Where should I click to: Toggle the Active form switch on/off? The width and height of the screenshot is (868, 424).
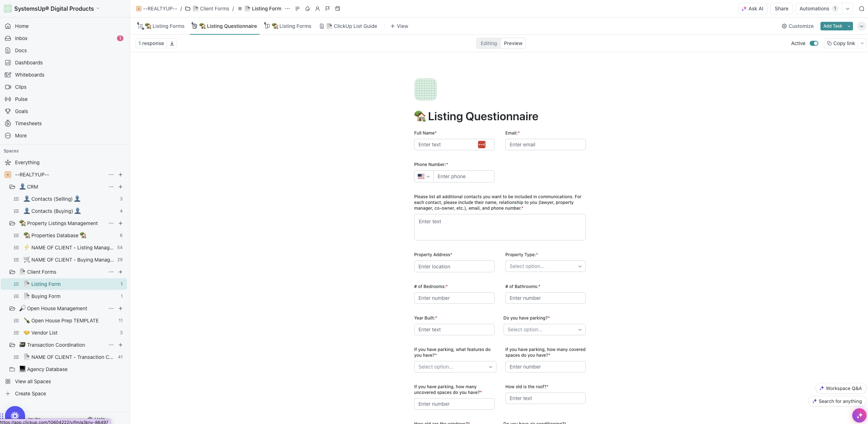coord(814,43)
